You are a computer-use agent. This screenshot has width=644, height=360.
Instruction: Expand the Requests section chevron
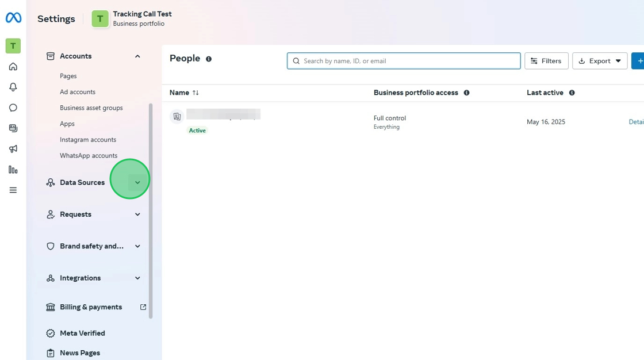pos(137,215)
